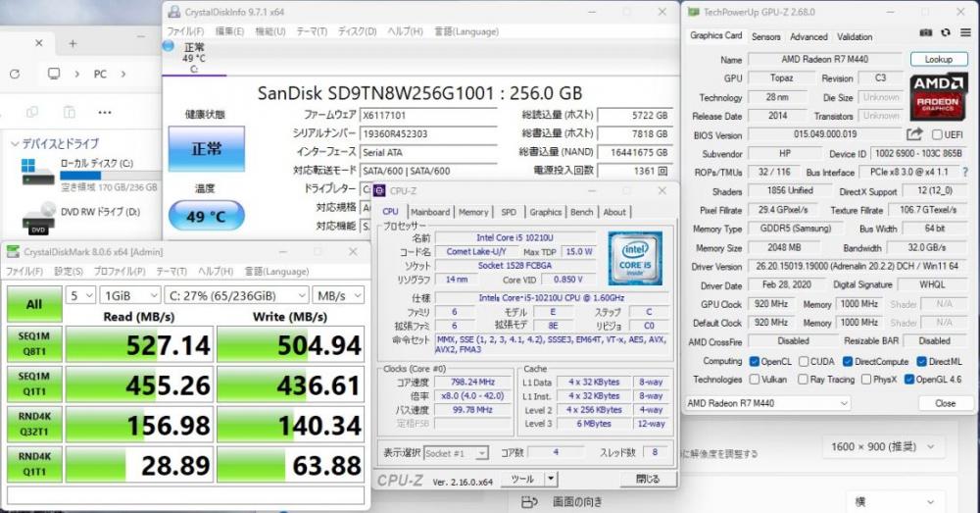Switch to the Advanced tab in GPU-Z

point(808,37)
